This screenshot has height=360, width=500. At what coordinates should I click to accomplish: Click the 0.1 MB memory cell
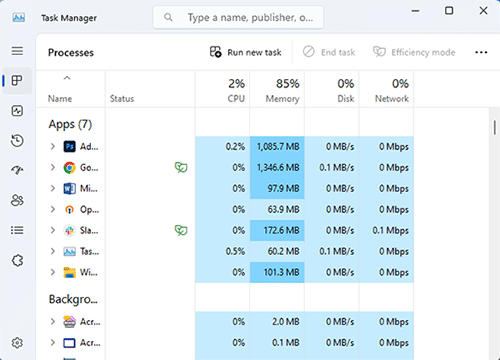[x=277, y=343]
